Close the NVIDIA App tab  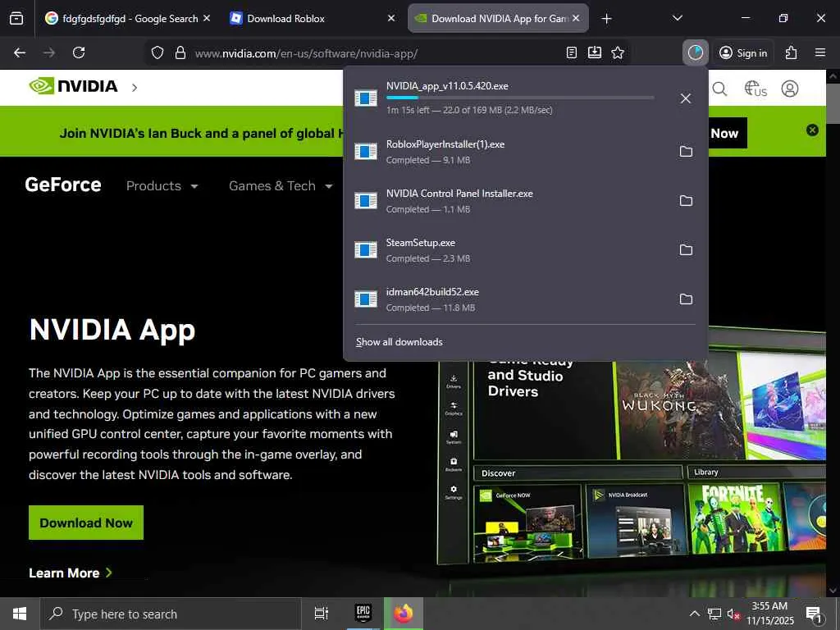576,18
